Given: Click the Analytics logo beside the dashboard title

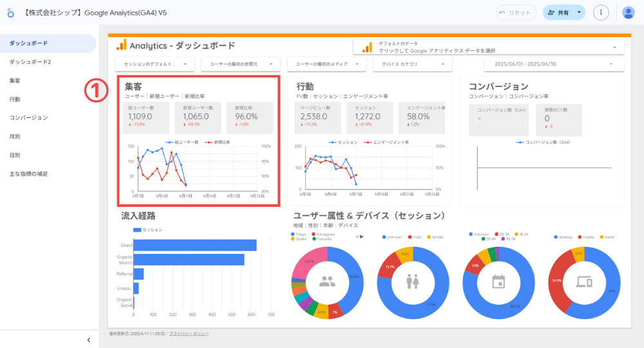Looking at the screenshot, I should click(122, 45).
